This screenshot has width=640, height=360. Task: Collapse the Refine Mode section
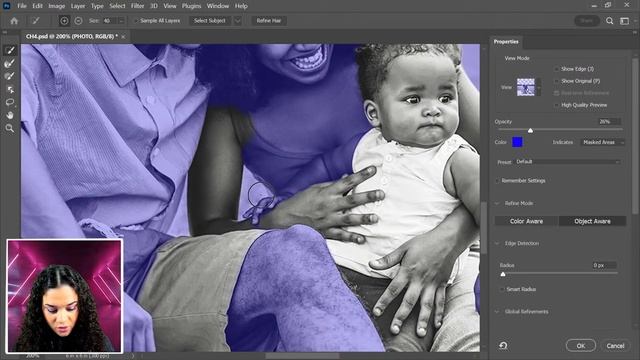click(x=497, y=203)
